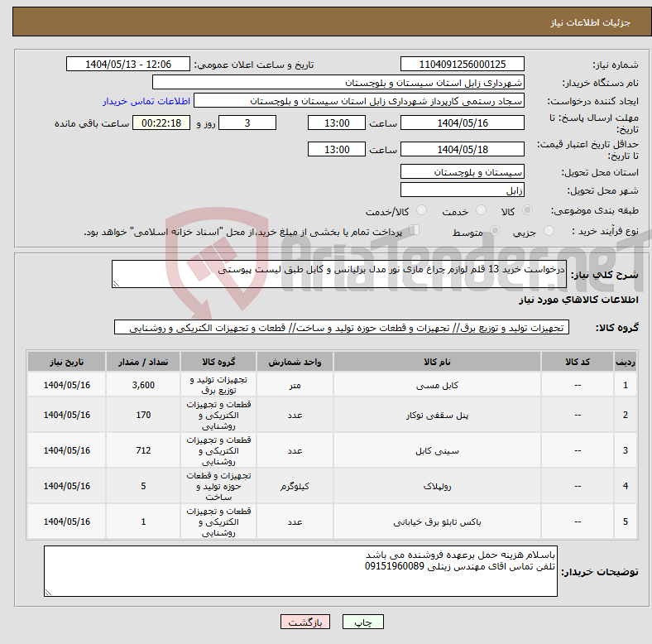Select the خدمت radio button
Screen dimensions: 652x644
[x=481, y=210]
